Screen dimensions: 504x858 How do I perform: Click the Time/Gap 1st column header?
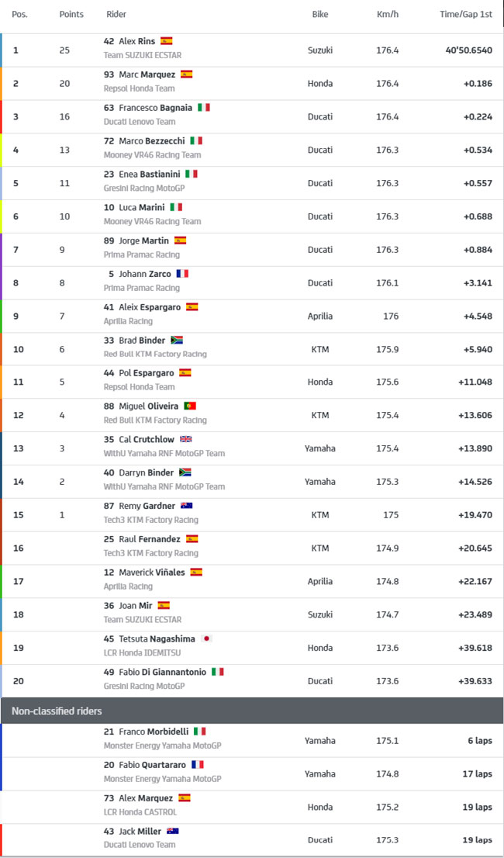tap(466, 14)
